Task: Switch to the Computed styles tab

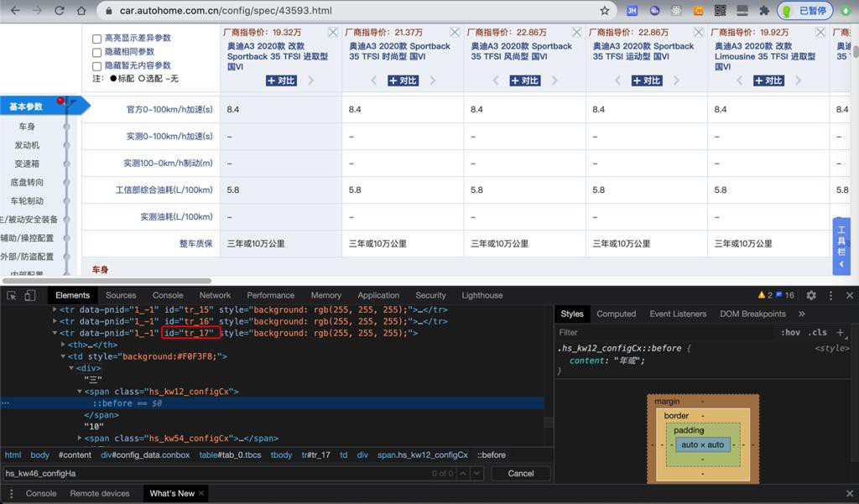Action: (x=616, y=314)
